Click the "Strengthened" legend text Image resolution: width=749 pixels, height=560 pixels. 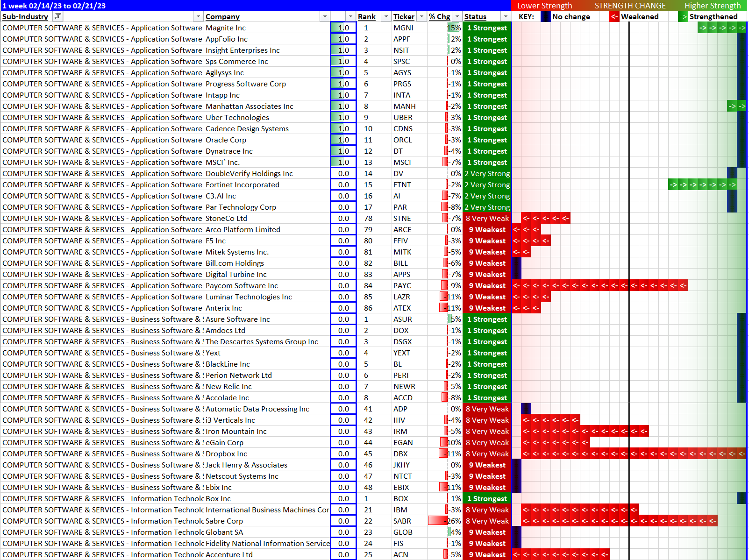click(713, 17)
